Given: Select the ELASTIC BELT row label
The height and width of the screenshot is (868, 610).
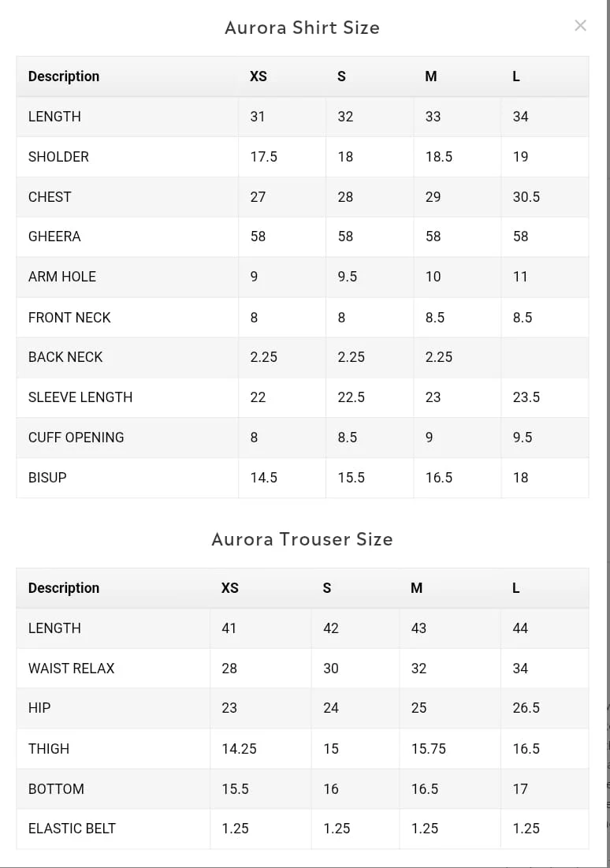Looking at the screenshot, I should [72, 829].
